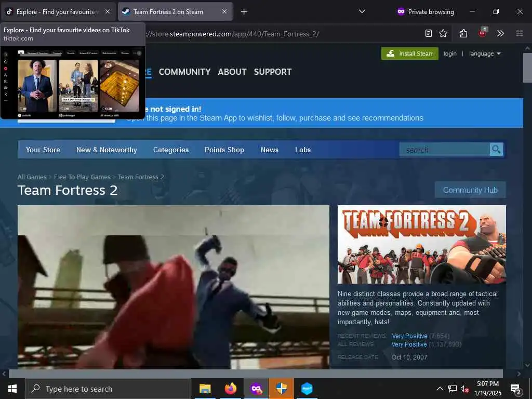Click the Team Fortress 2 gameplay video
The height and width of the screenshot is (399, 532).
click(174, 287)
